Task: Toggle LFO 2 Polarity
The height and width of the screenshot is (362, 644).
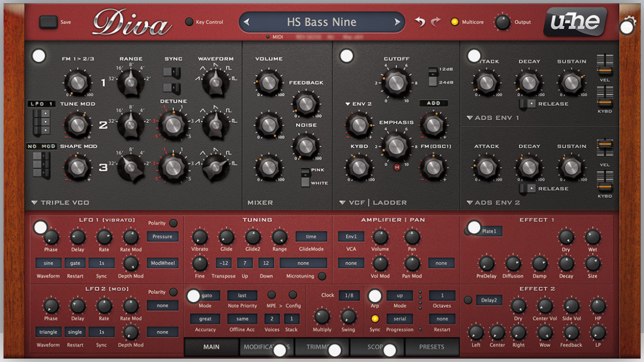Action: point(173,292)
